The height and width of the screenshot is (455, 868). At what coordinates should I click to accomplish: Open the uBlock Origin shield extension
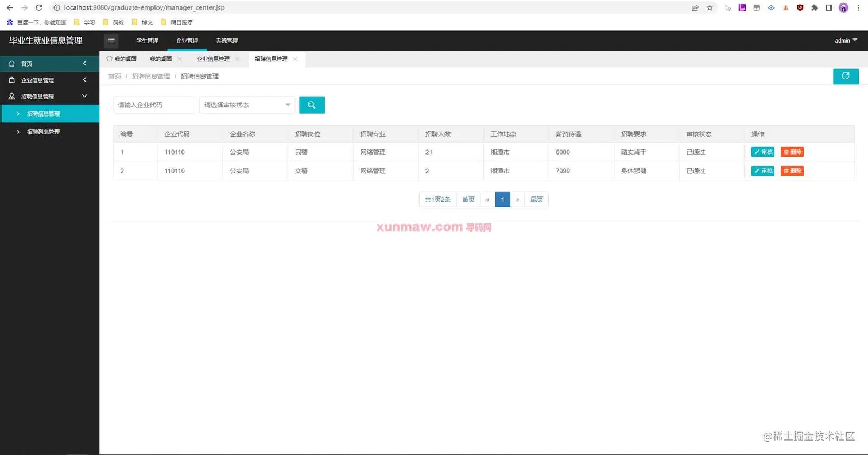800,8
